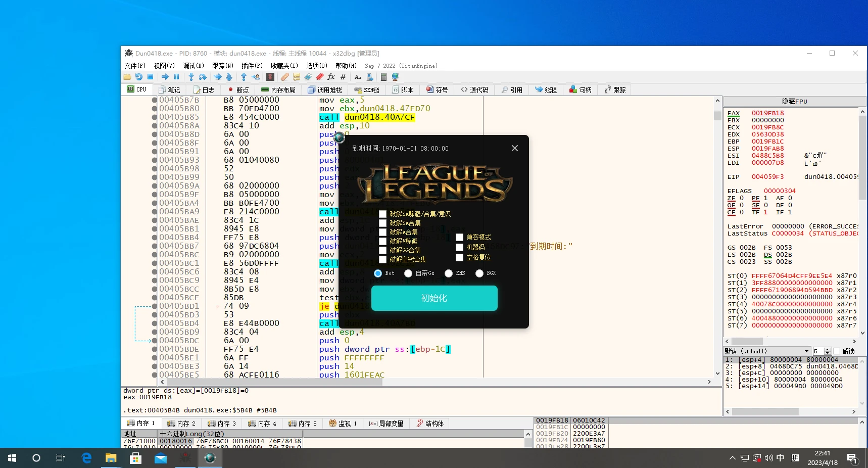The image size is (868, 468).
Task: Click the step into icon
Action: tap(191, 77)
